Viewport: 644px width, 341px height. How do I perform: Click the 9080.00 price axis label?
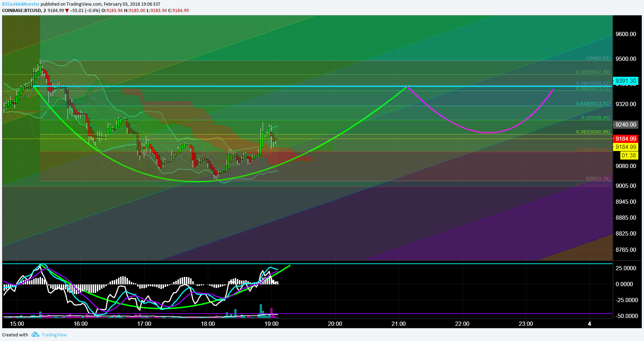pyautogui.click(x=626, y=166)
